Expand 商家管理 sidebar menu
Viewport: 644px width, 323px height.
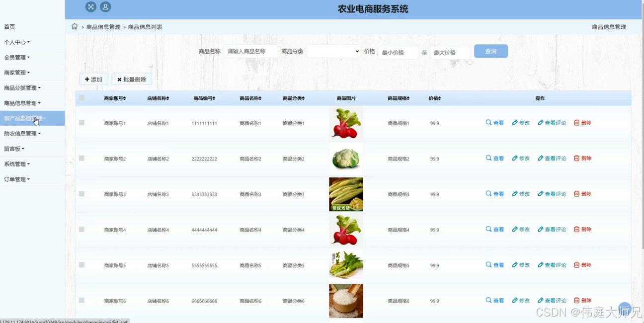(17, 73)
